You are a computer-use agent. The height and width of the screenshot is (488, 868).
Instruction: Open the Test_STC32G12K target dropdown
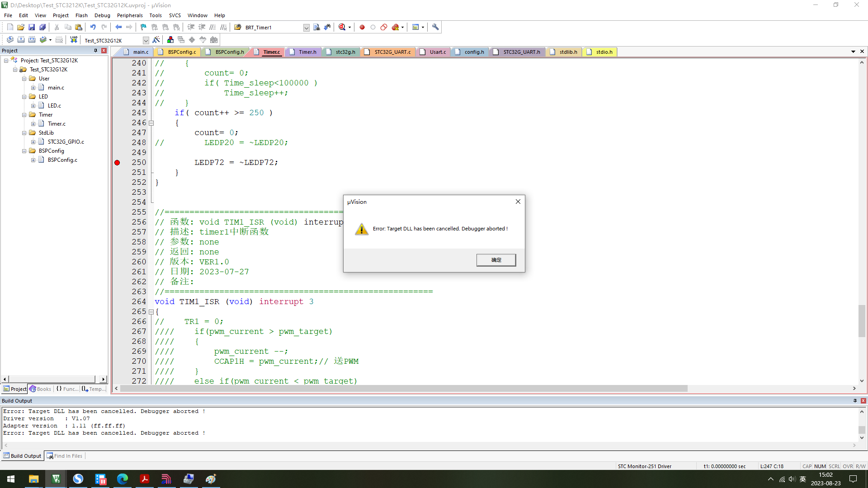[x=146, y=40]
